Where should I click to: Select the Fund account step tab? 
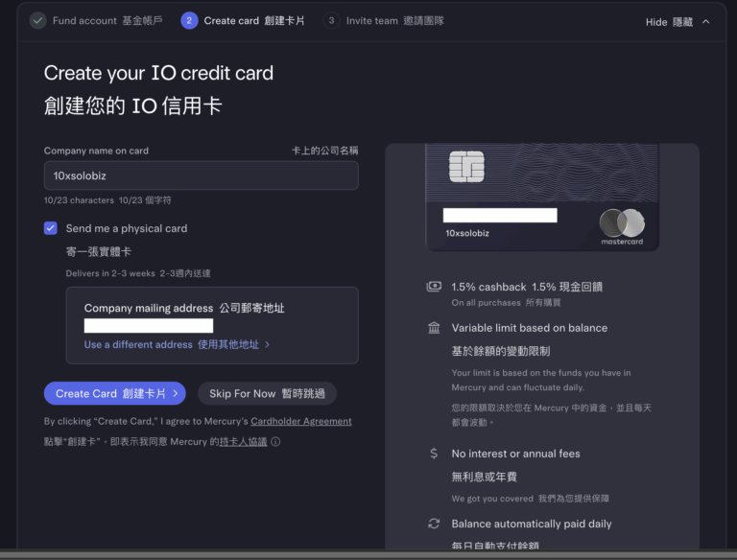[x=94, y=20]
